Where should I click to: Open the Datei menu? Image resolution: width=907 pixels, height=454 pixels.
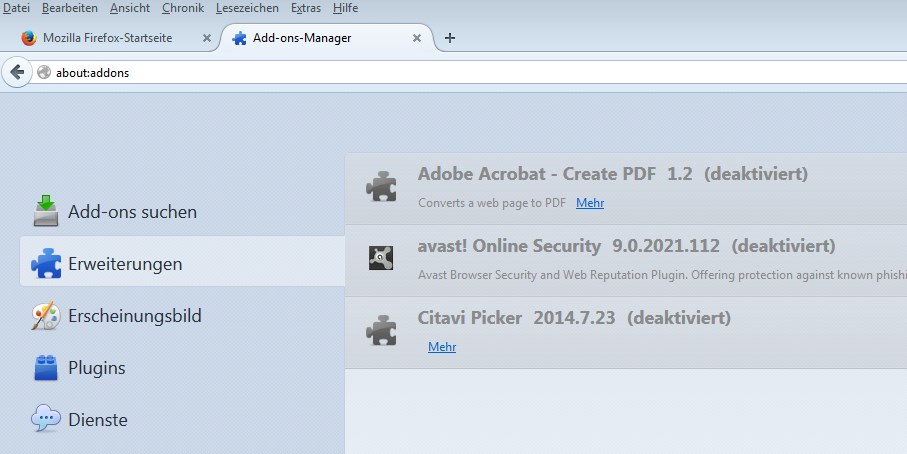click(17, 8)
